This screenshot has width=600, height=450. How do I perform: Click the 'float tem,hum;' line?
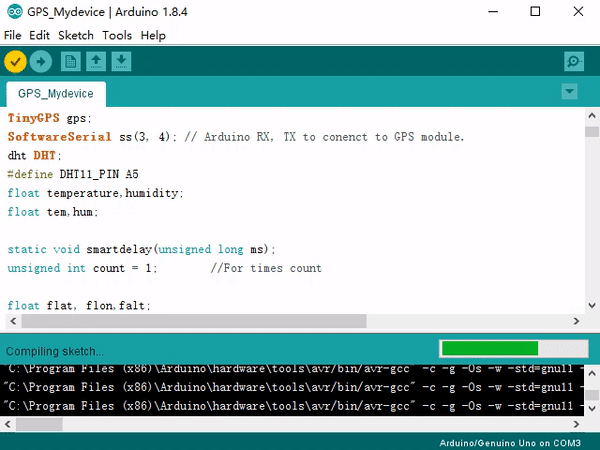tap(53, 212)
